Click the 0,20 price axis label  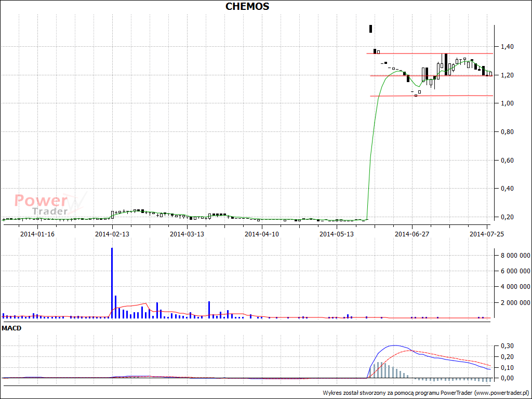click(x=507, y=217)
